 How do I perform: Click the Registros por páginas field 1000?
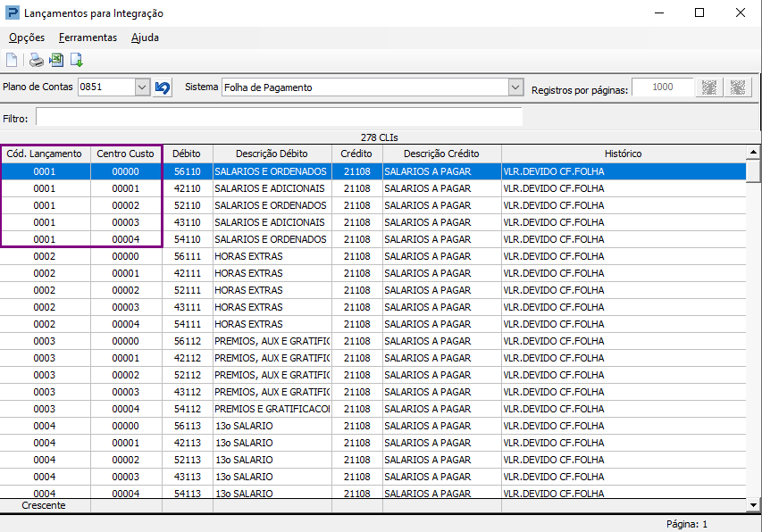pyautogui.click(x=662, y=87)
